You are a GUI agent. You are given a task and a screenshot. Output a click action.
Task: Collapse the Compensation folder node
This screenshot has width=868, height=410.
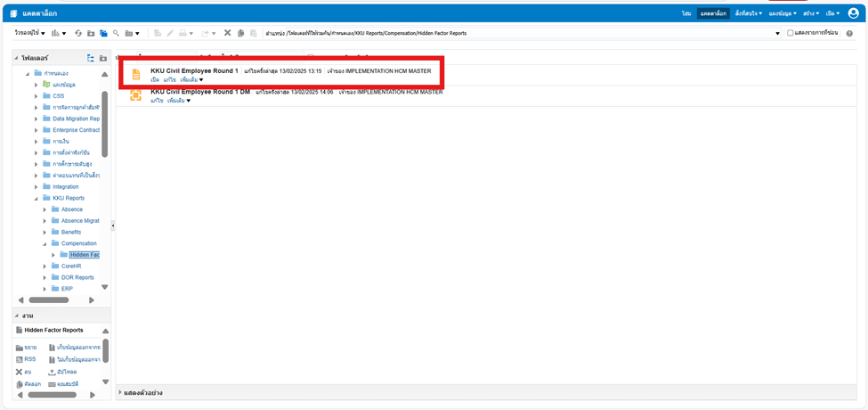45,243
